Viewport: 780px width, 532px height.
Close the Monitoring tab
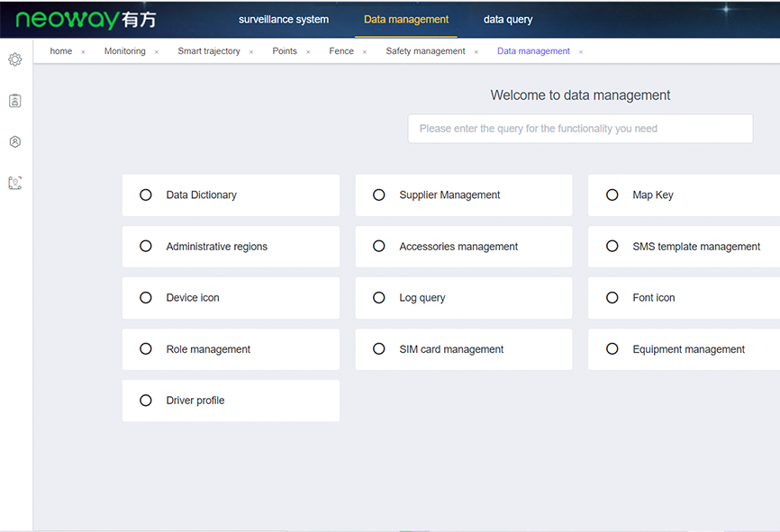point(157,52)
